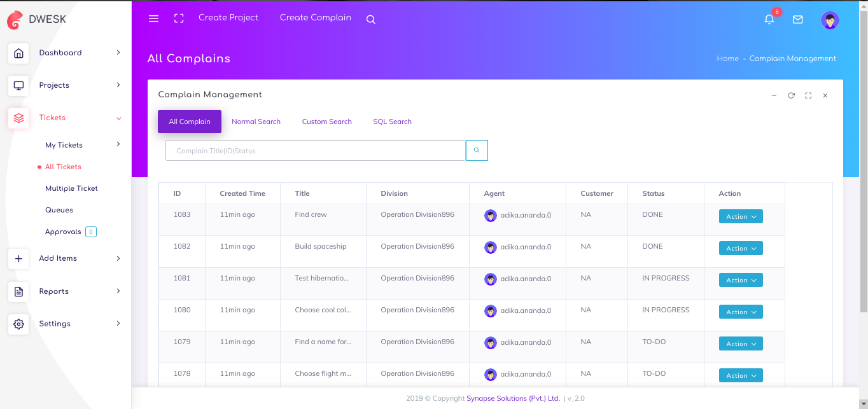Open the mail envelope icon

click(x=797, y=20)
